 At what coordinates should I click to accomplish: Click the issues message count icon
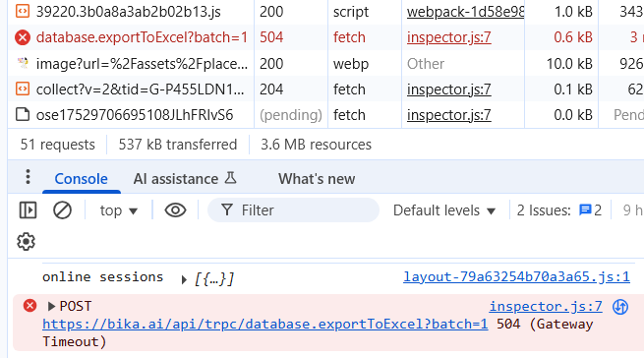click(x=584, y=210)
